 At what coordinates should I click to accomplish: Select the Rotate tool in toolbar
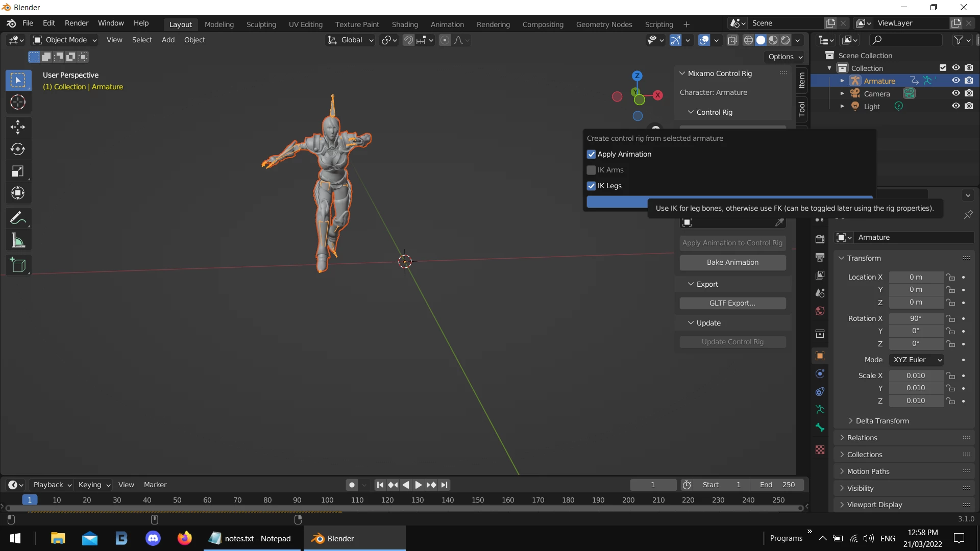18,149
